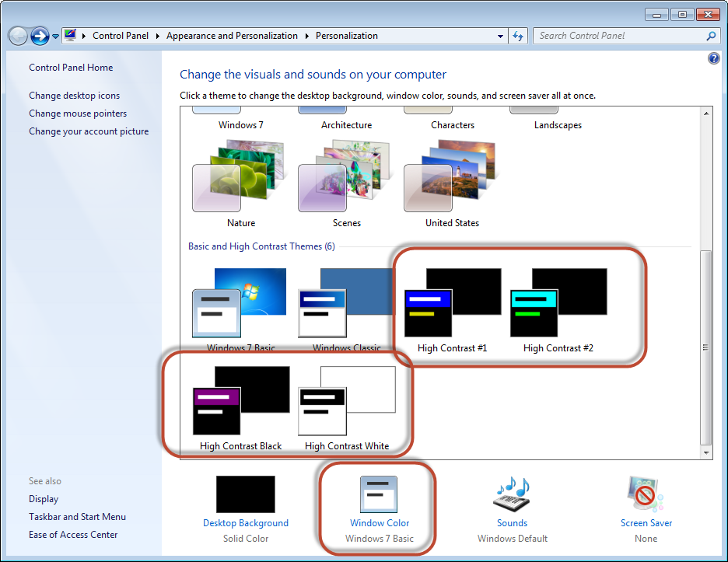
Task: Expand the arrow after Control Panel breadcrumb
Action: (157, 36)
